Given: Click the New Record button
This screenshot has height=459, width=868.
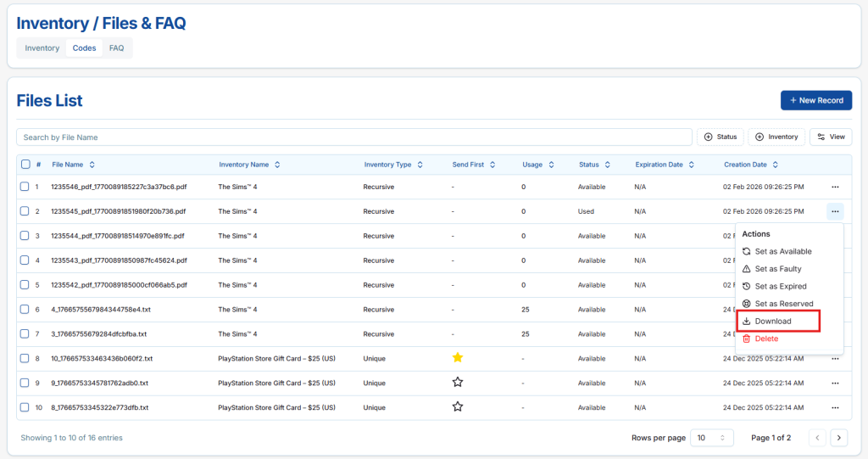Looking at the screenshot, I should (815, 100).
